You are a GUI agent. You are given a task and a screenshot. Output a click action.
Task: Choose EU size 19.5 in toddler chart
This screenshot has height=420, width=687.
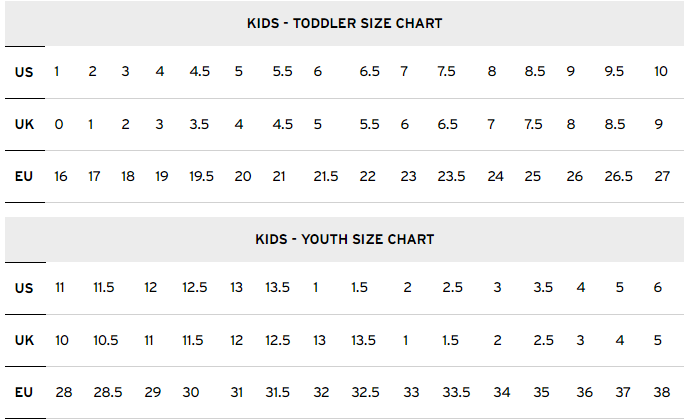(201, 176)
